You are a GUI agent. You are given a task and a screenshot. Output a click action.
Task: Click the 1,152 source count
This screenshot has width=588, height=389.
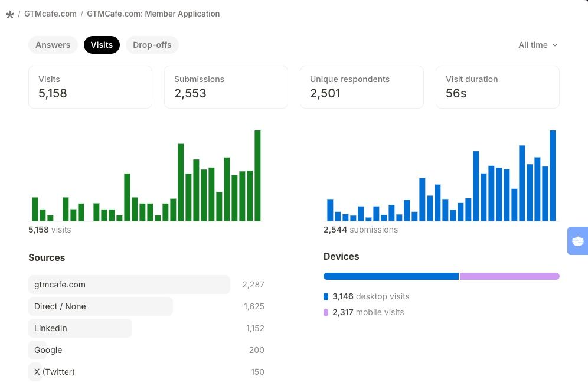pyautogui.click(x=255, y=328)
